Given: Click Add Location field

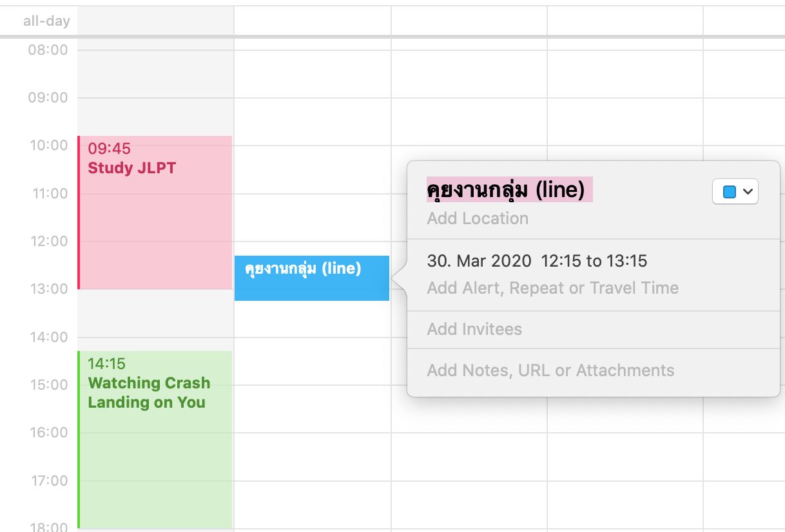Looking at the screenshot, I should (478, 218).
